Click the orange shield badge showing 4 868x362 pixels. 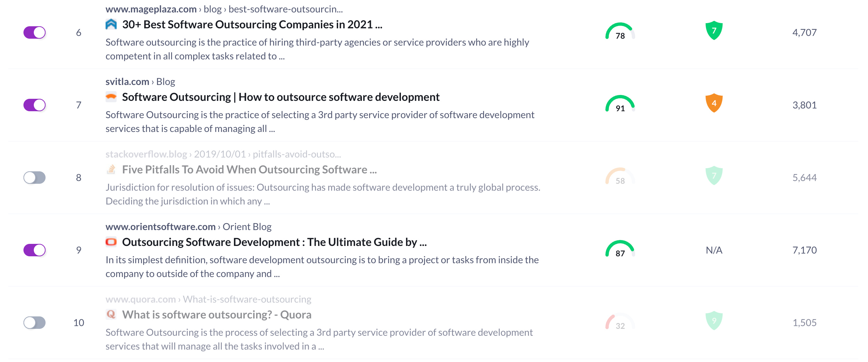click(714, 103)
